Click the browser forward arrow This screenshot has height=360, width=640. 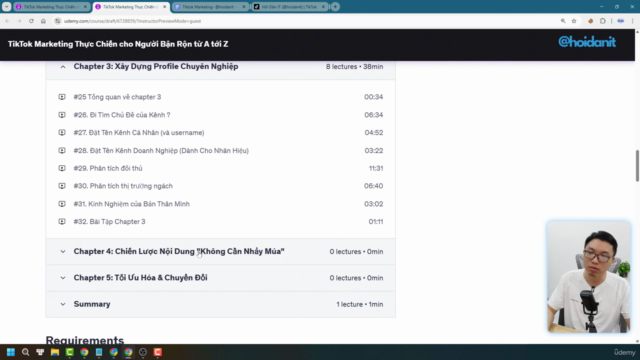(19, 21)
